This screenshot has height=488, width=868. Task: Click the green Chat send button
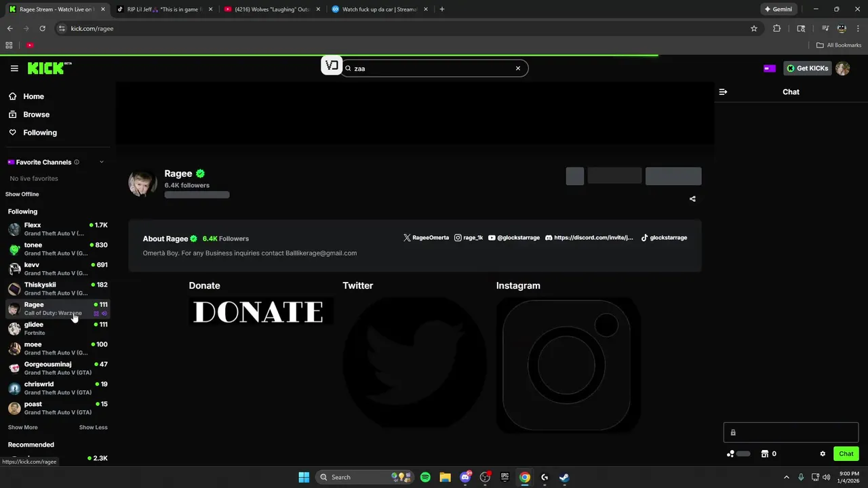tap(846, 454)
